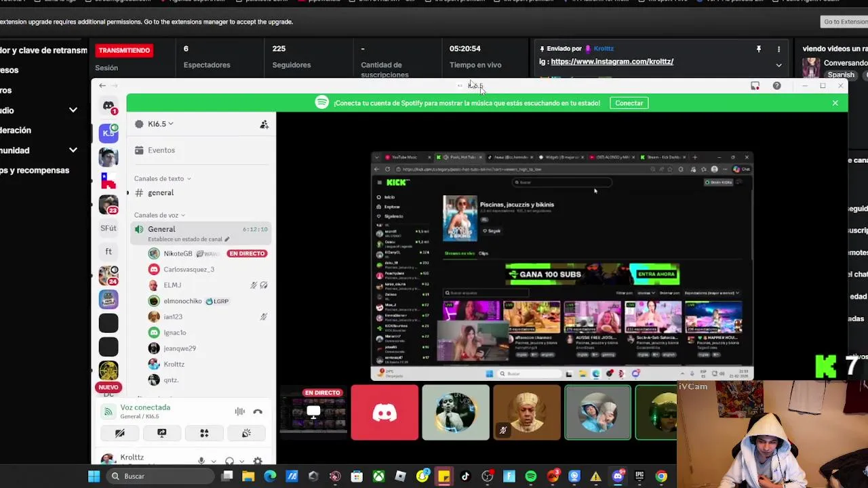The width and height of the screenshot is (868, 488).
Task: Click the EN DIRECTO badge beside NikoteGB
Action: click(247, 253)
